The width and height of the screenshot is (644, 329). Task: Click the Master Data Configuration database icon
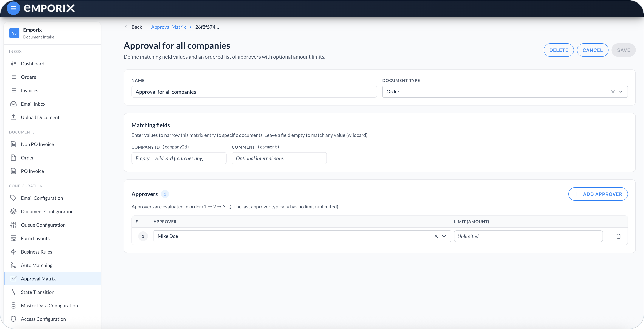[x=13, y=305]
